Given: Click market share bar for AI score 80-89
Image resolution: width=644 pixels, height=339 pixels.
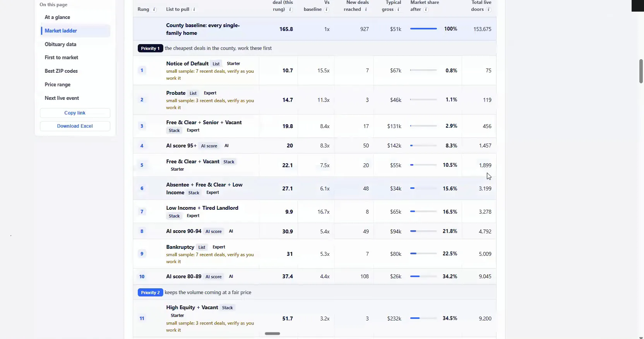Looking at the screenshot, I should pos(423,276).
